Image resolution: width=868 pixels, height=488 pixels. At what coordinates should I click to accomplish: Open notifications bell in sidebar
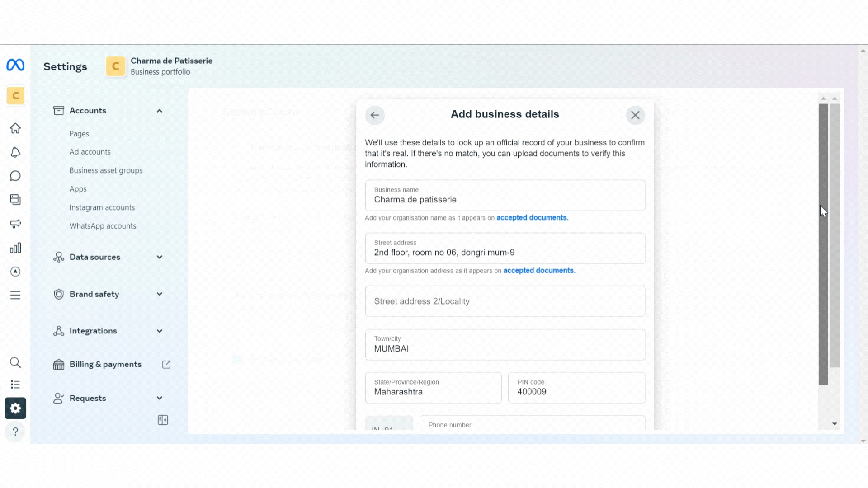pyautogui.click(x=15, y=152)
